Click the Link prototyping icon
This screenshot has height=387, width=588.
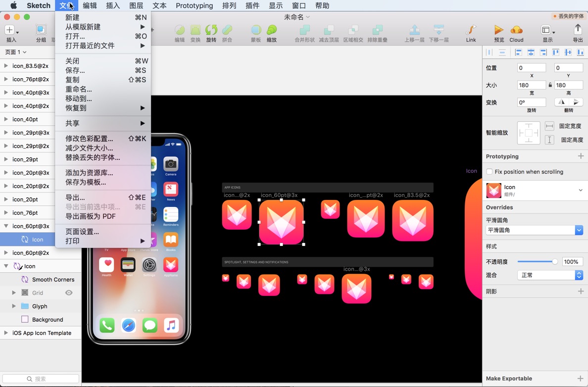coord(471,30)
